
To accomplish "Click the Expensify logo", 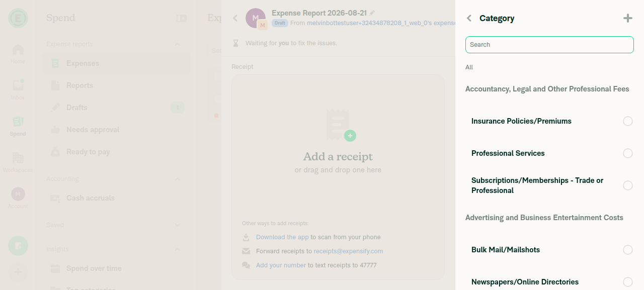I will (x=18, y=18).
